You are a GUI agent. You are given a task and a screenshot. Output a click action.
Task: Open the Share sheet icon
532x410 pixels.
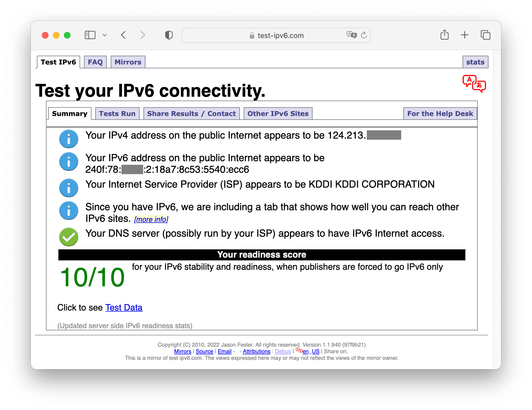tap(444, 35)
